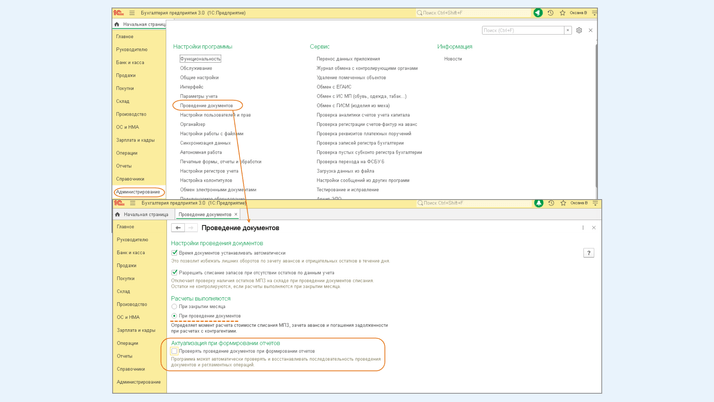Image resolution: width=714 pixels, height=402 pixels.
Task: Open the Параметры учета link
Action: (x=198, y=96)
